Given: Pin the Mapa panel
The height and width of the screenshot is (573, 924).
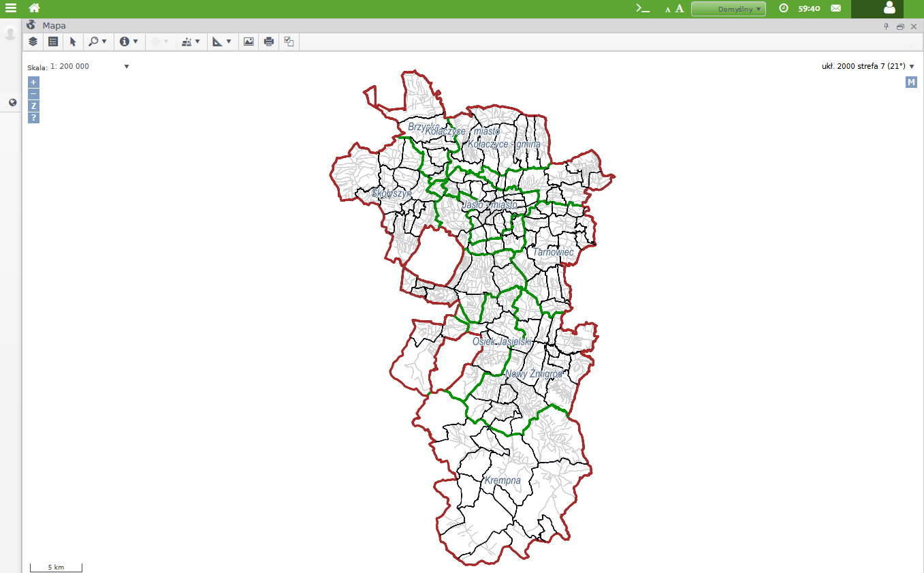Looking at the screenshot, I should (886, 26).
